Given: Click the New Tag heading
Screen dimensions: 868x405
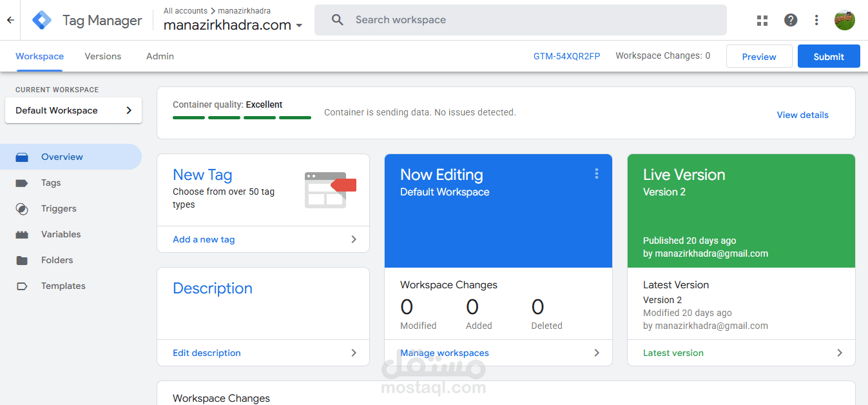Looking at the screenshot, I should (x=202, y=175).
